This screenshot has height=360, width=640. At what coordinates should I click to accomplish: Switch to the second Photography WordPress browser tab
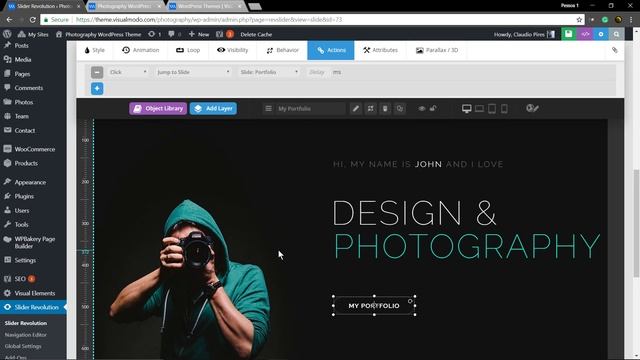pos(124,6)
